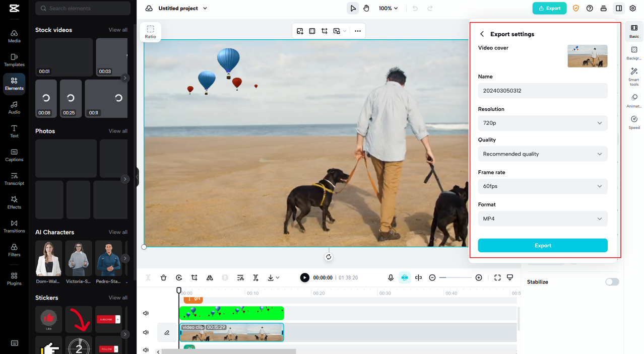The image size is (644, 354).
Task: Open the Templates panel
Action: tap(14, 60)
